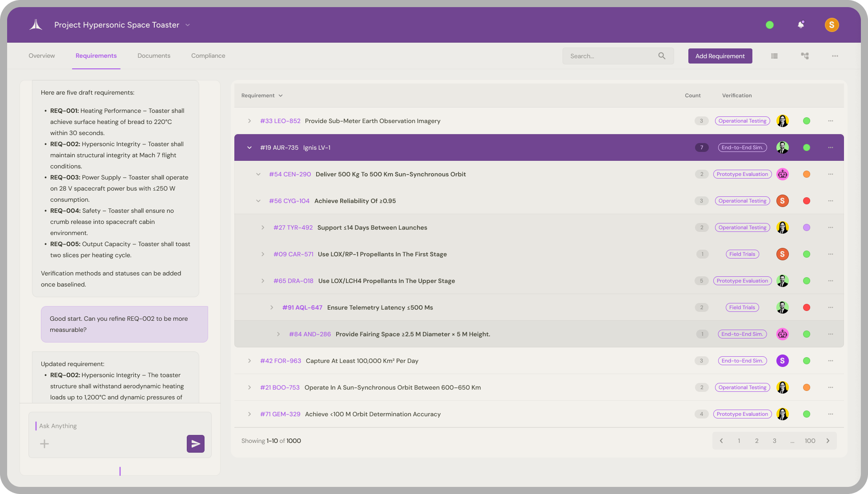Click the search magnifier icon

coord(662,56)
